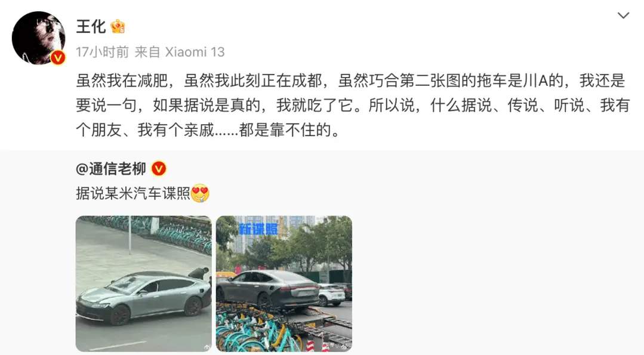Click the orange verified badge on the avatar
The image size is (644, 355).
(x=57, y=57)
